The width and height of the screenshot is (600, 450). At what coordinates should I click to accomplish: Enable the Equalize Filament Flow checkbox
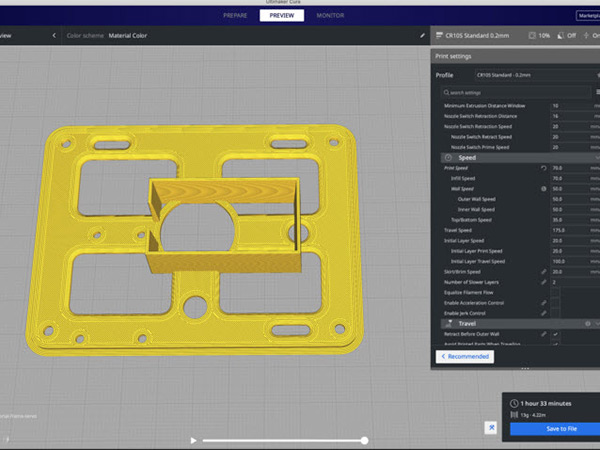pos(556,292)
